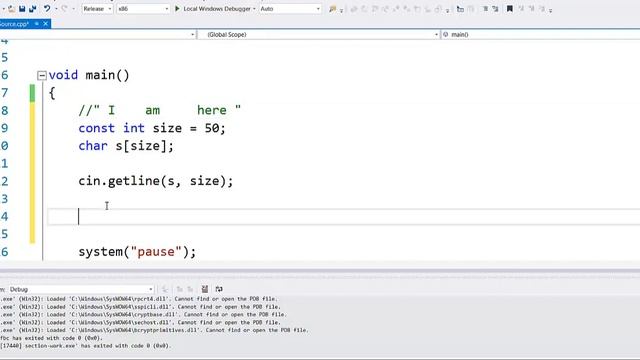Click the output line mentioning bcryptprimitives.dll
The height and width of the screenshot is (360, 640).
click(x=154, y=330)
